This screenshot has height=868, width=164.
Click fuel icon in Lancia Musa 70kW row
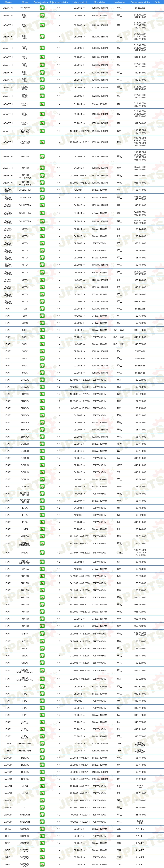click(x=42, y=786)
